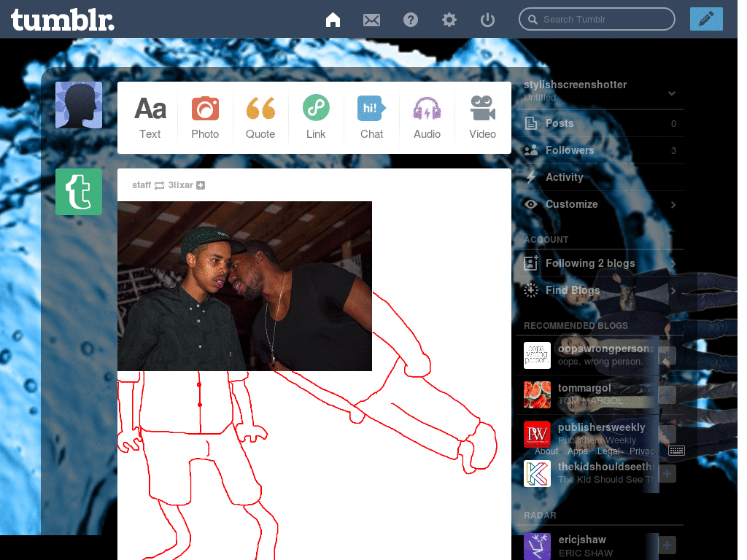
Task: Follow 3lixar with the plus icon
Action: tap(201, 185)
